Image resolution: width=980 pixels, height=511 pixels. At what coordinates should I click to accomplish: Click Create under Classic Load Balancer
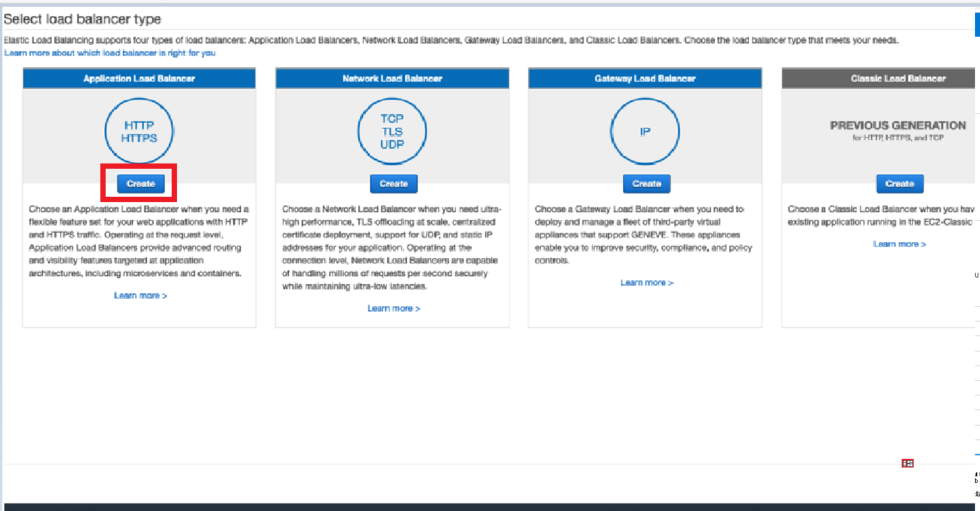899,184
